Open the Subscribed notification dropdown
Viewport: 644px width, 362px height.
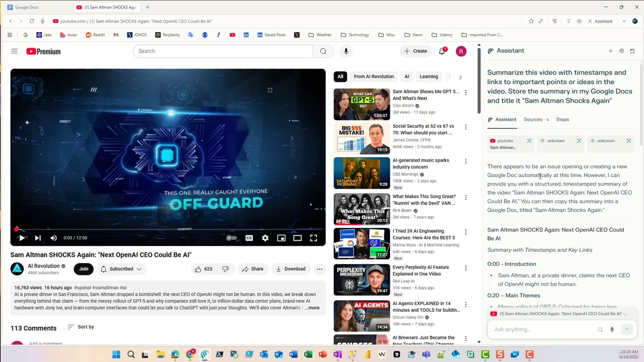[121, 269]
